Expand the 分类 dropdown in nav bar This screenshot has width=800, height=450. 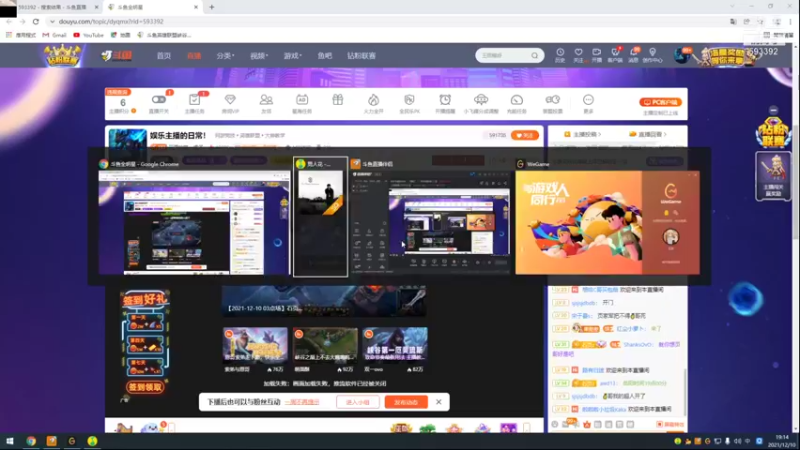pos(225,56)
